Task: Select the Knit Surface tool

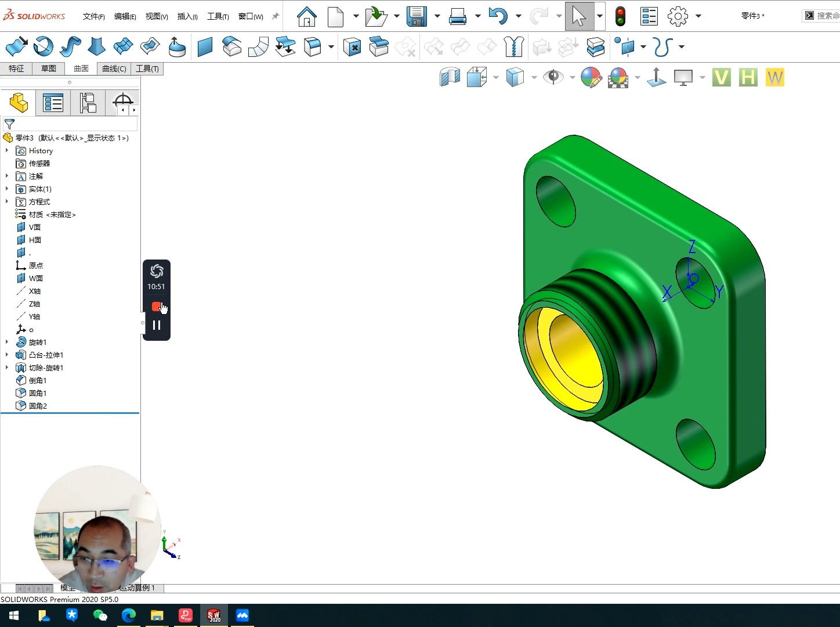Action: pos(515,46)
